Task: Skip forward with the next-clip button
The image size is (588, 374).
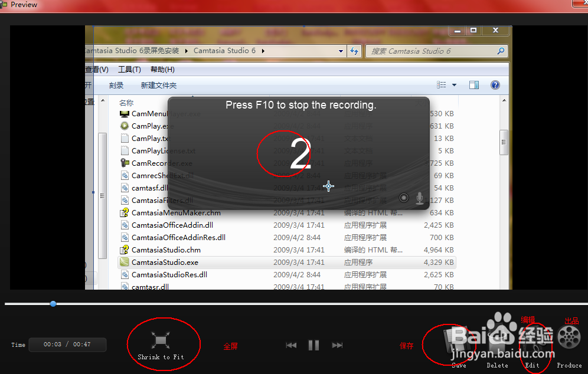Action: point(337,345)
